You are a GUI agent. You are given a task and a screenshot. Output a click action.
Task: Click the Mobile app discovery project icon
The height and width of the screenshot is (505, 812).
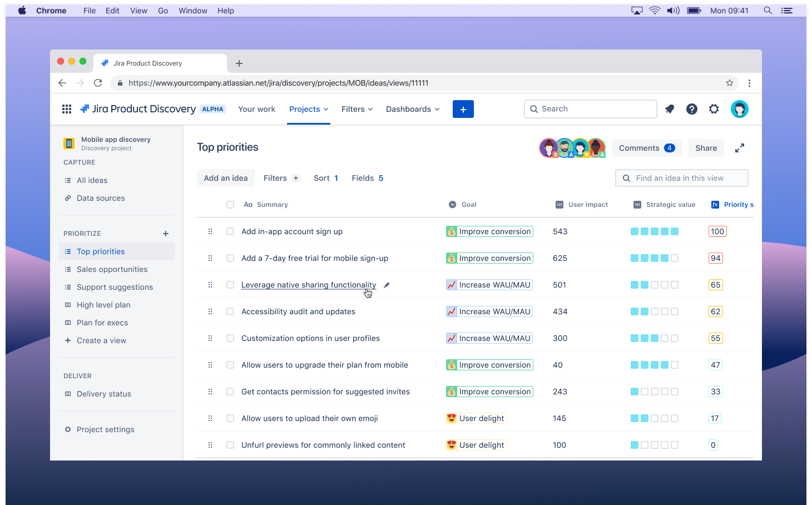coord(69,143)
